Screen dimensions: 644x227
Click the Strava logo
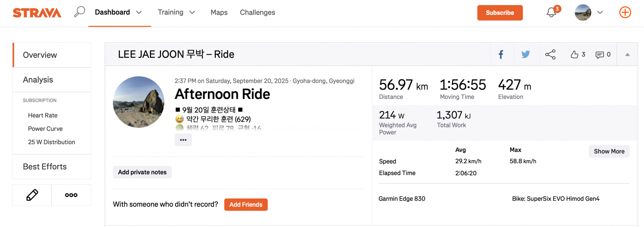click(x=37, y=13)
